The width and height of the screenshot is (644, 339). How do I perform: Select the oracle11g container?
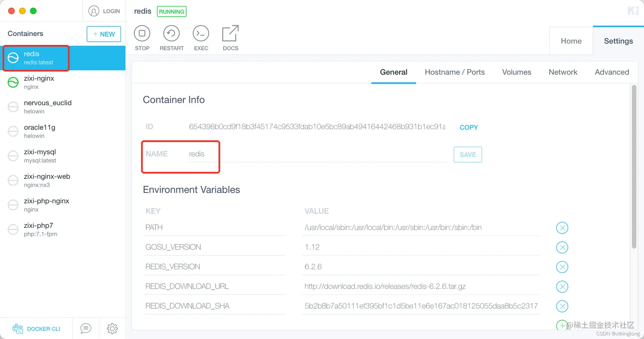(63, 132)
